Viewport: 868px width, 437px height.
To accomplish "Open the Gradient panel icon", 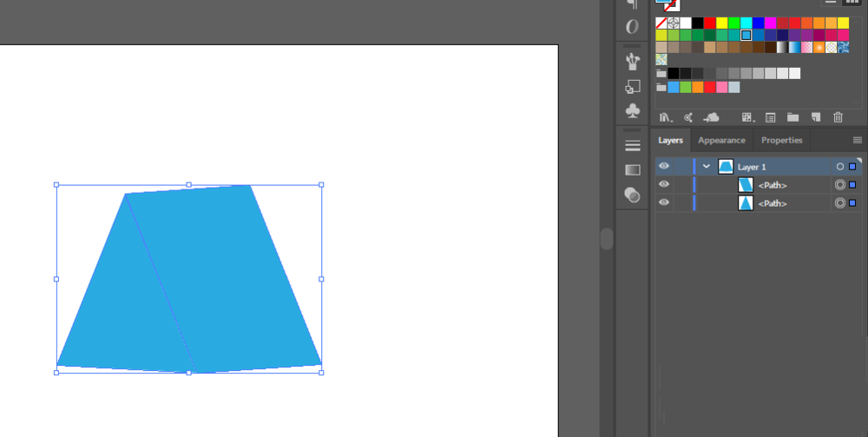I will (x=632, y=170).
